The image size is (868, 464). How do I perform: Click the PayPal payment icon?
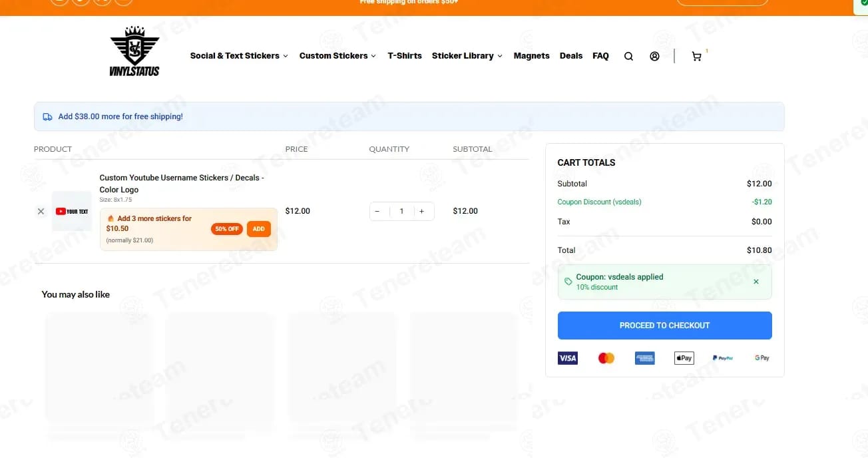(723, 358)
